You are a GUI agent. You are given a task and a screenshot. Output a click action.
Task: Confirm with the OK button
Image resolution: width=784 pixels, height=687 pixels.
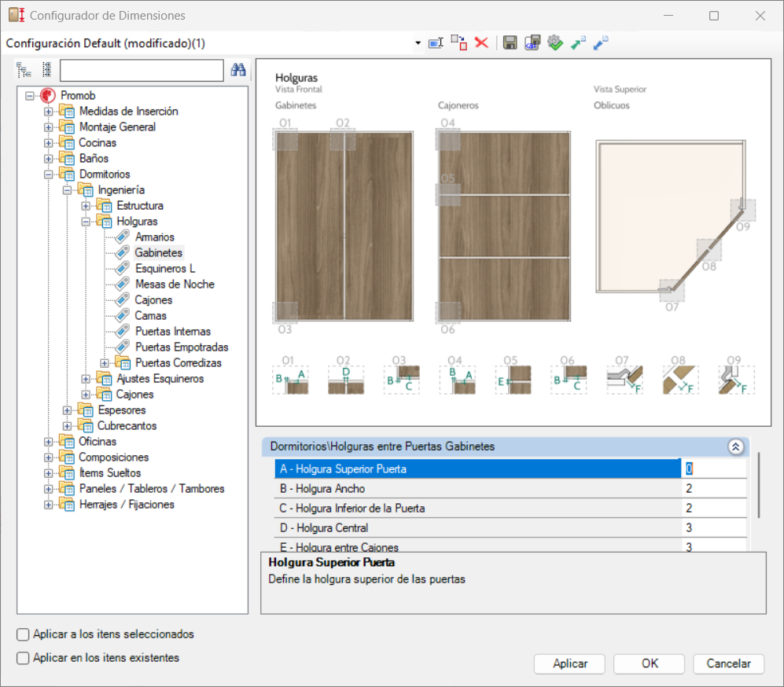(650, 663)
